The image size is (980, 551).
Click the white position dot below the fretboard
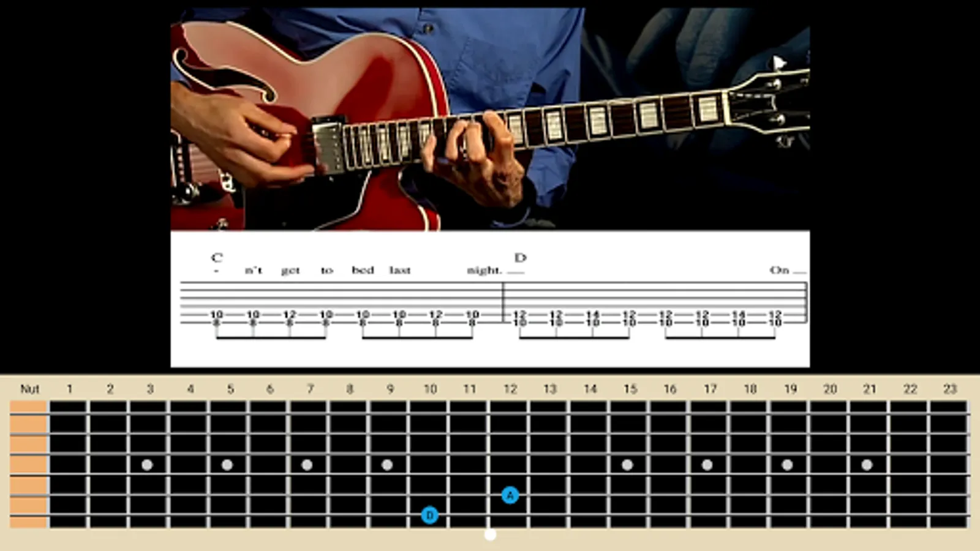click(x=490, y=535)
